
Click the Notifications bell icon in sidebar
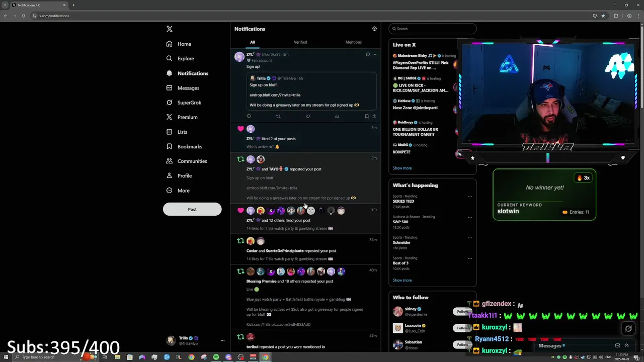click(170, 73)
